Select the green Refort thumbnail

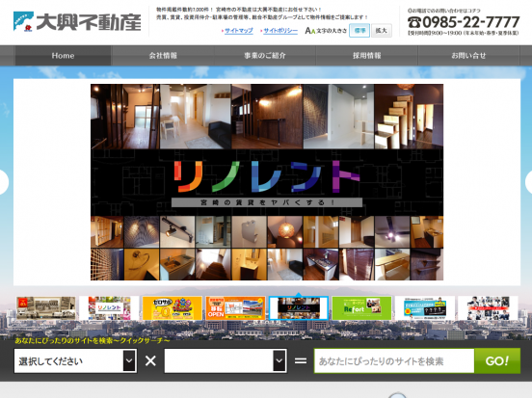click(x=361, y=308)
